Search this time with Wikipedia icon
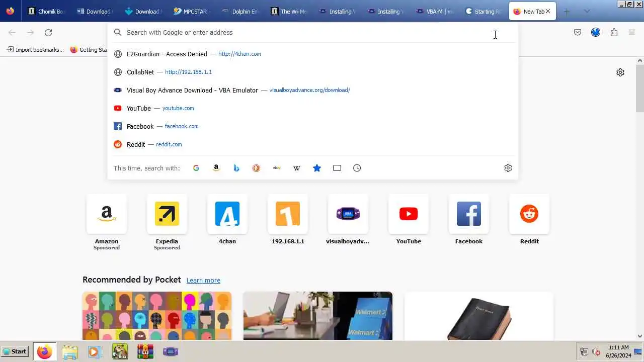644x362 pixels. 297,168
